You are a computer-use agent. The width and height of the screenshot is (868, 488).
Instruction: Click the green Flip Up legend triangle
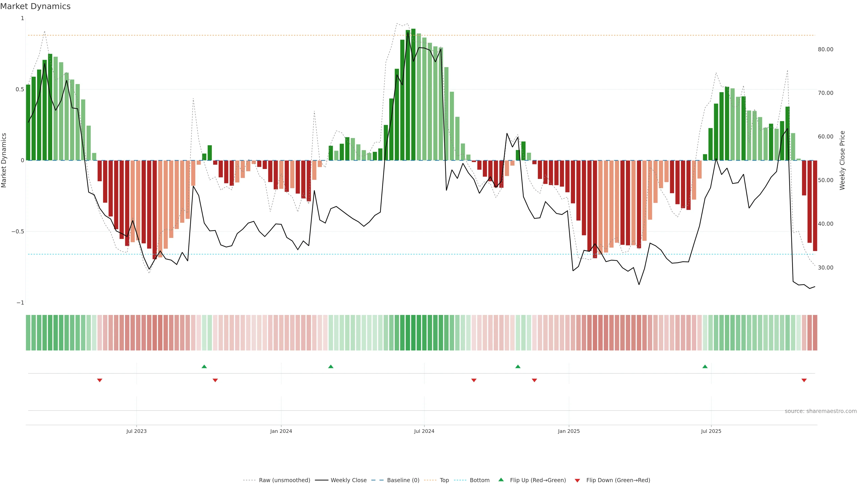click(x=501, y=480)
